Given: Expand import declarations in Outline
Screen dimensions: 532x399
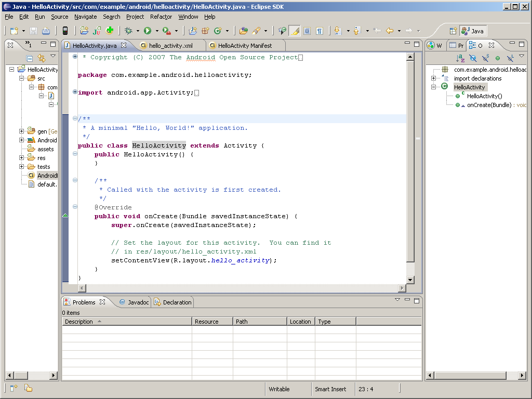Looking at the screenshot, I should tap(433, 78).
